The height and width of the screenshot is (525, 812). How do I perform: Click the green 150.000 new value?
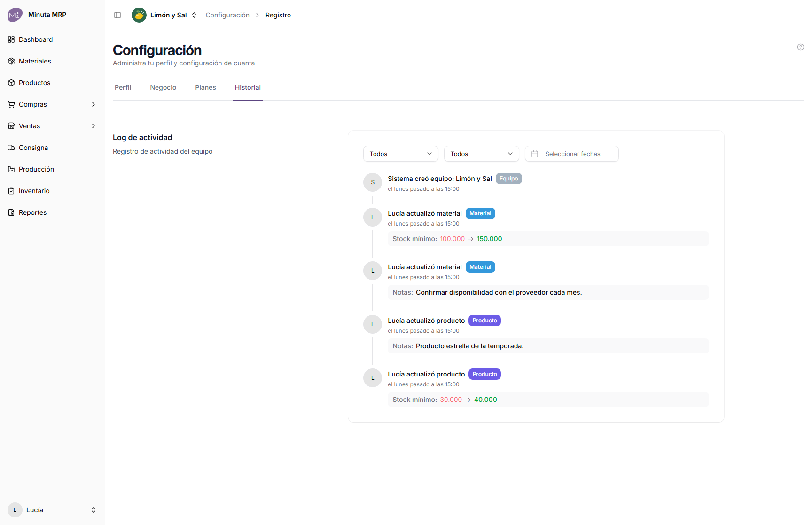489,239
